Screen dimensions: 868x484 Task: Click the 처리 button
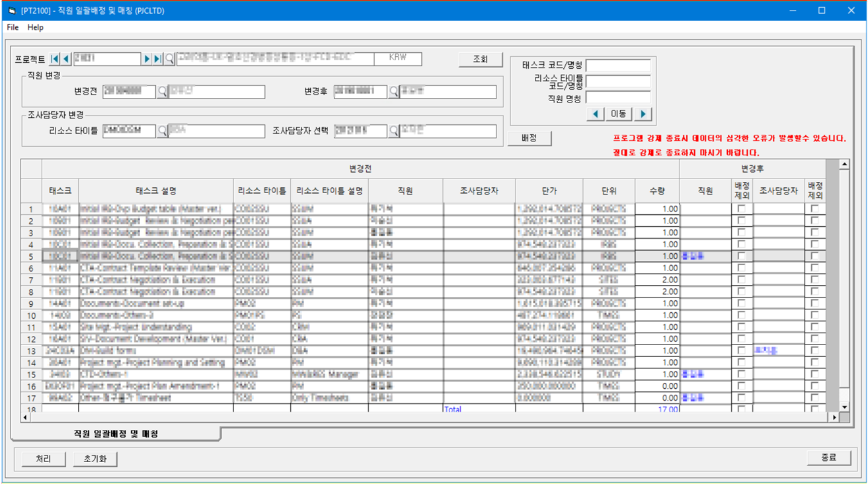44,458
